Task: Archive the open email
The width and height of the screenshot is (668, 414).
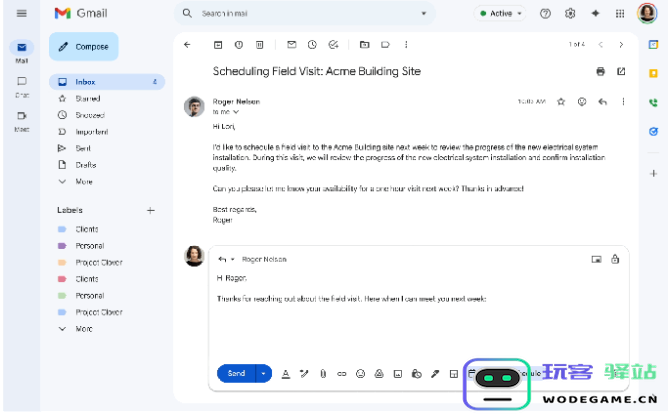Action: coord(217,45)
